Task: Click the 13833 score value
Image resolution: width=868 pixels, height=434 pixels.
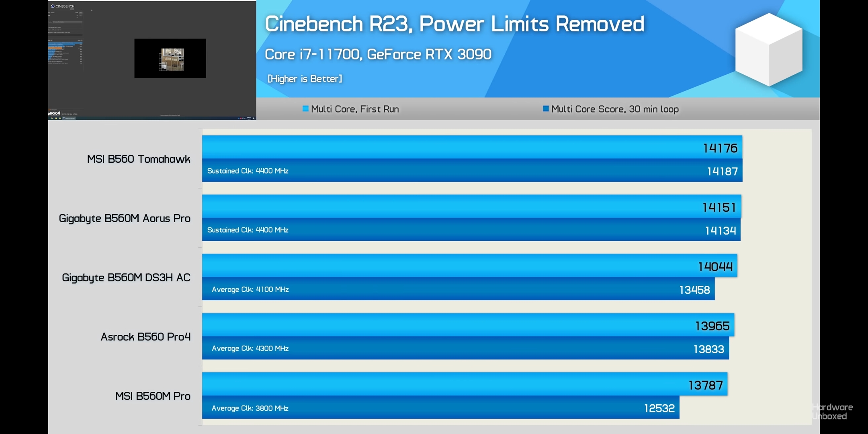Action: tap(709, 349)
